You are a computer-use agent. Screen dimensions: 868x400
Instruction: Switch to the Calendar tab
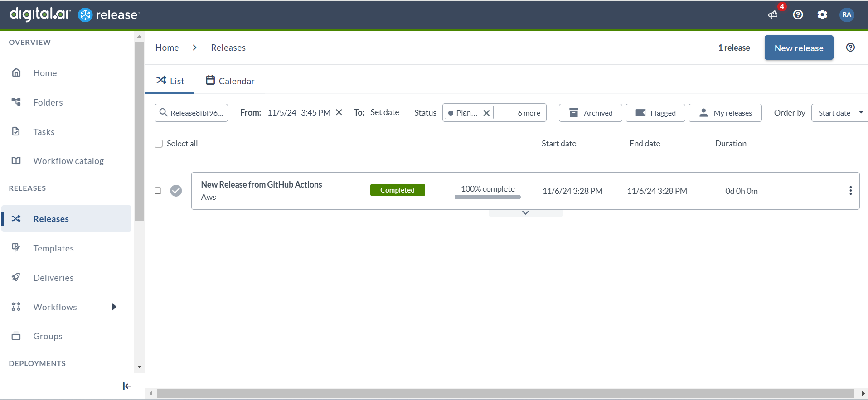tap(230, 81)
